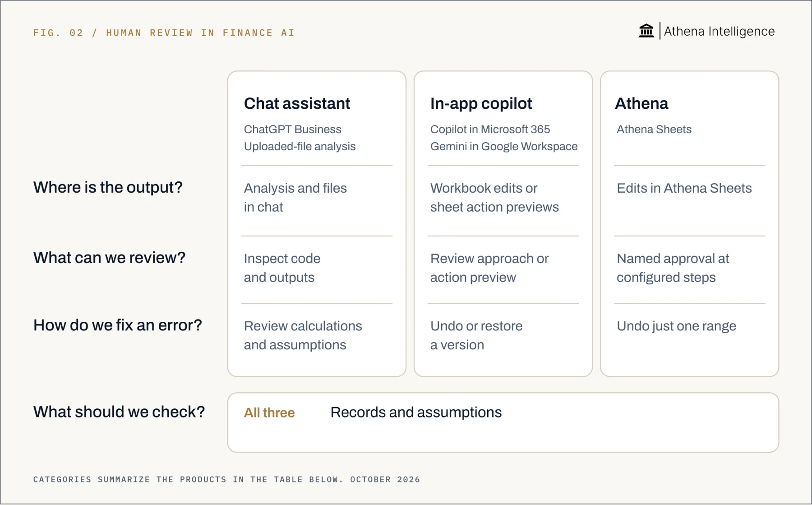Click the 'What should we check?' label
The height and width of the screenshot is (505, 812).
[x=119, y=412]
